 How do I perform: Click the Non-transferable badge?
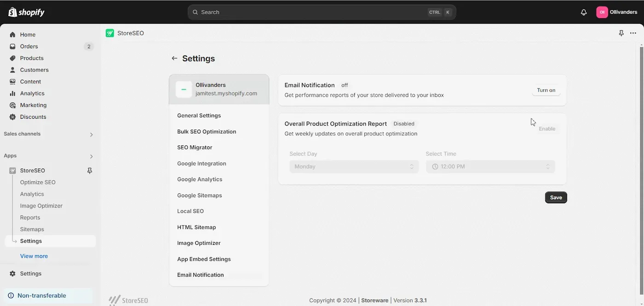pyautogui.click(x=48, y=295)
